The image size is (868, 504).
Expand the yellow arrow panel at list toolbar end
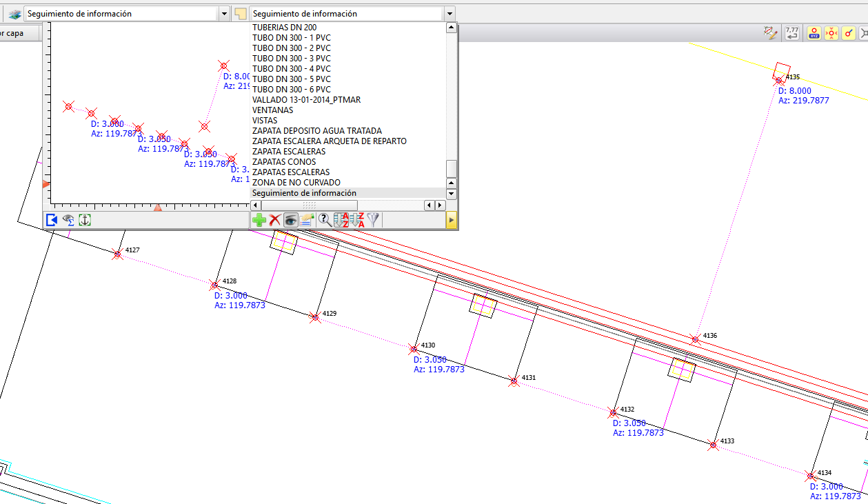452,220
